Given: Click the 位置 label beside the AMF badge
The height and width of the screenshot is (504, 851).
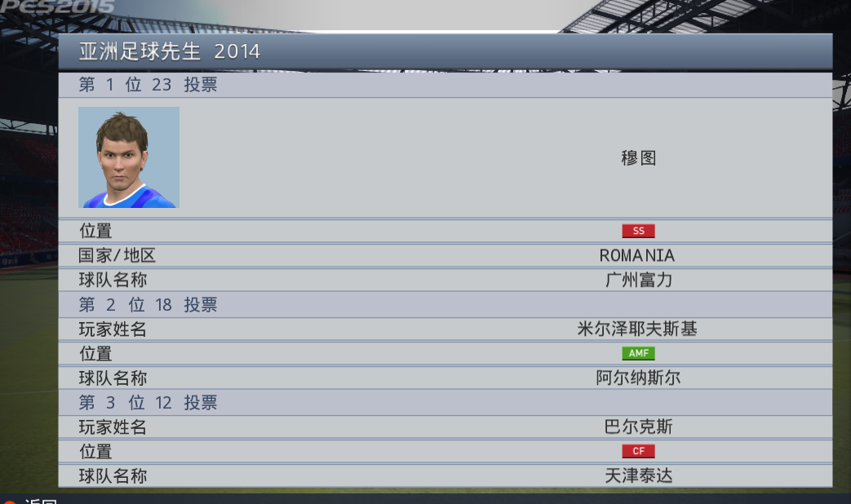Looking at the screenshot, I should click(95, 353).
